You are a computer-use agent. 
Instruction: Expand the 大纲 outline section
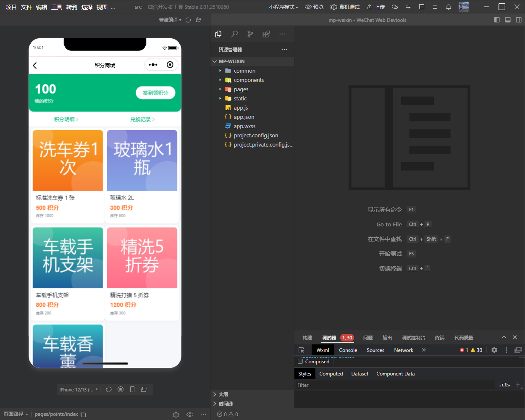point(252,394)
